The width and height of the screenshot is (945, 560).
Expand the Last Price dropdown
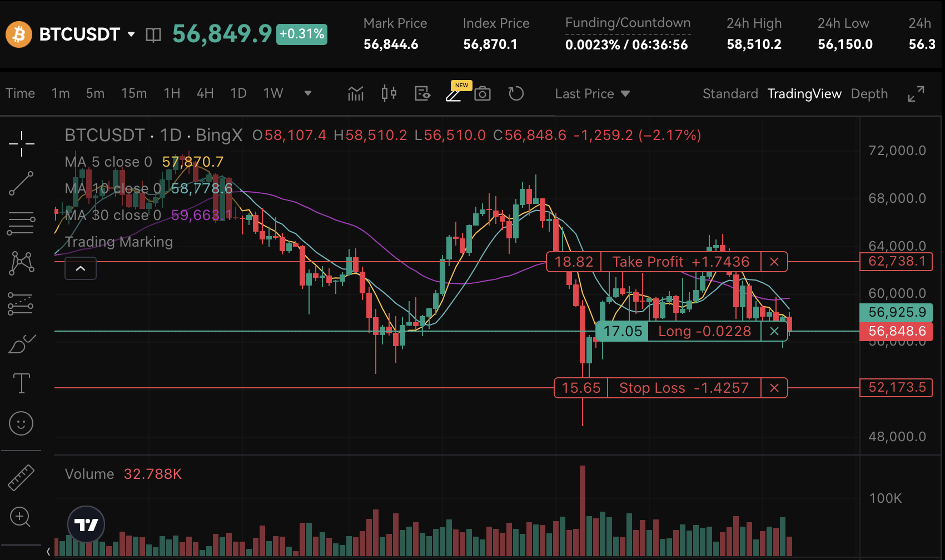[x=592, y=94]
